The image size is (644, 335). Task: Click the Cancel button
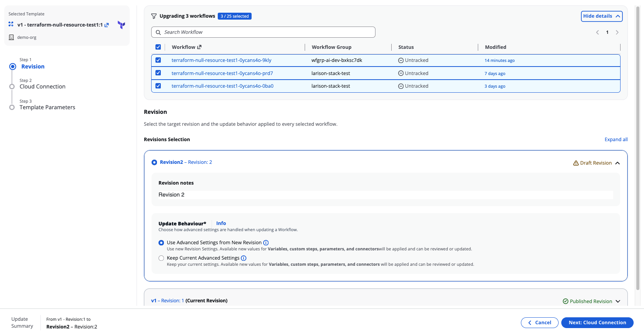point(539,323)
